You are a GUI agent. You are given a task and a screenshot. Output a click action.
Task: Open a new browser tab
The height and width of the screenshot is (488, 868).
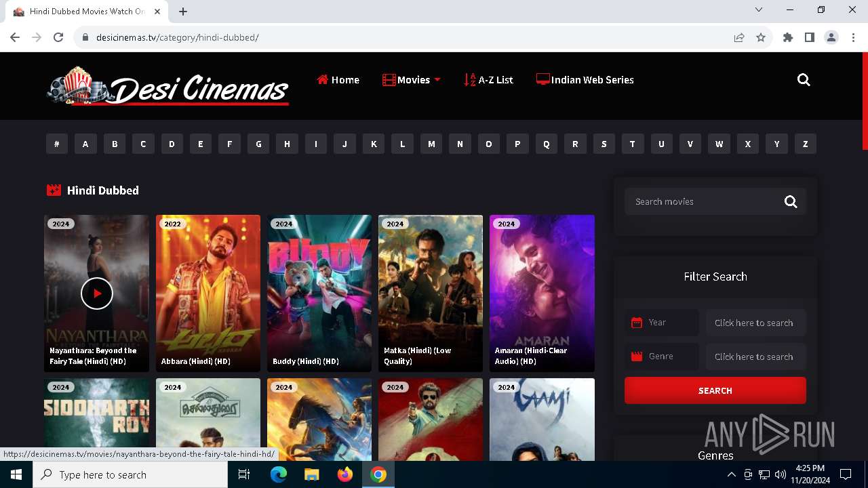coord(183,12)
